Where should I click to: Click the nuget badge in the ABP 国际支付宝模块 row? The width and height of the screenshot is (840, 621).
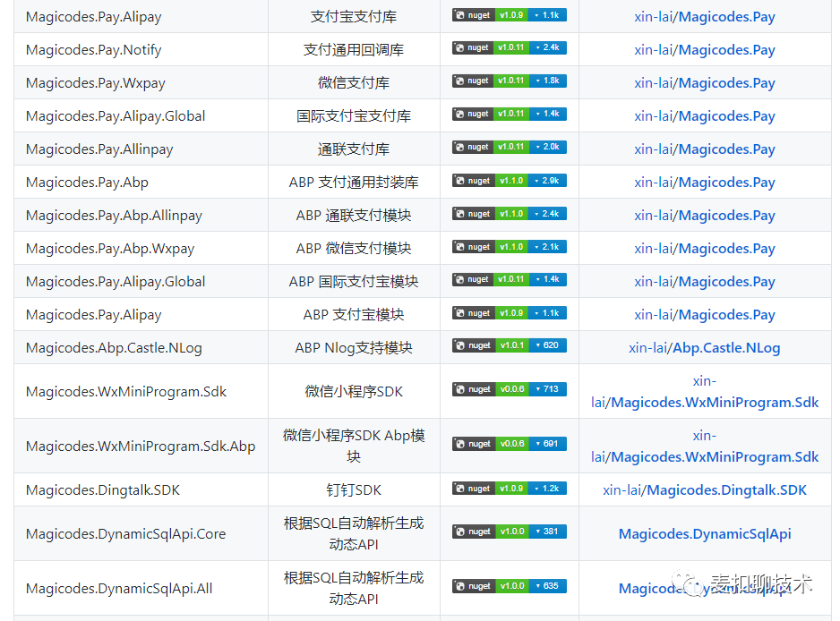point(509,280)
